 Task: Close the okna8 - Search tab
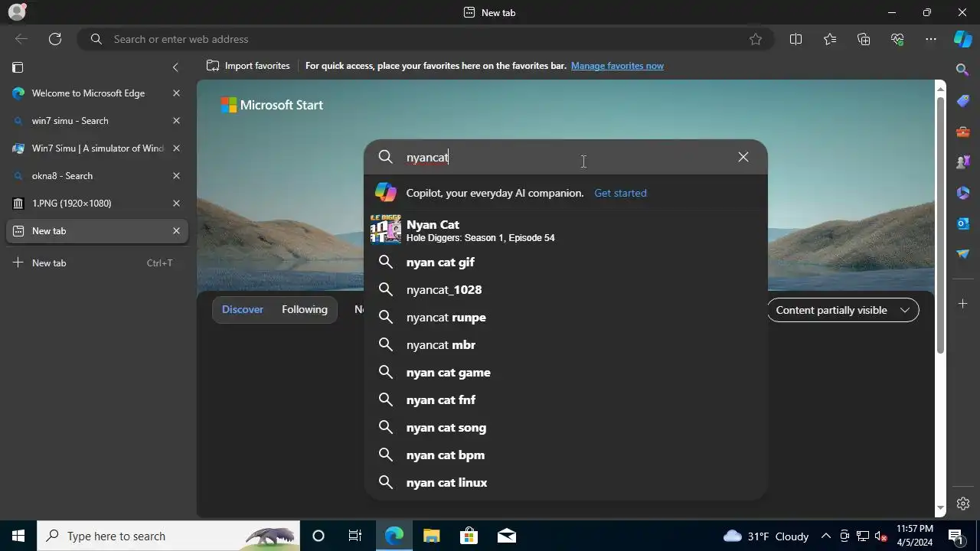click(176, 176)
